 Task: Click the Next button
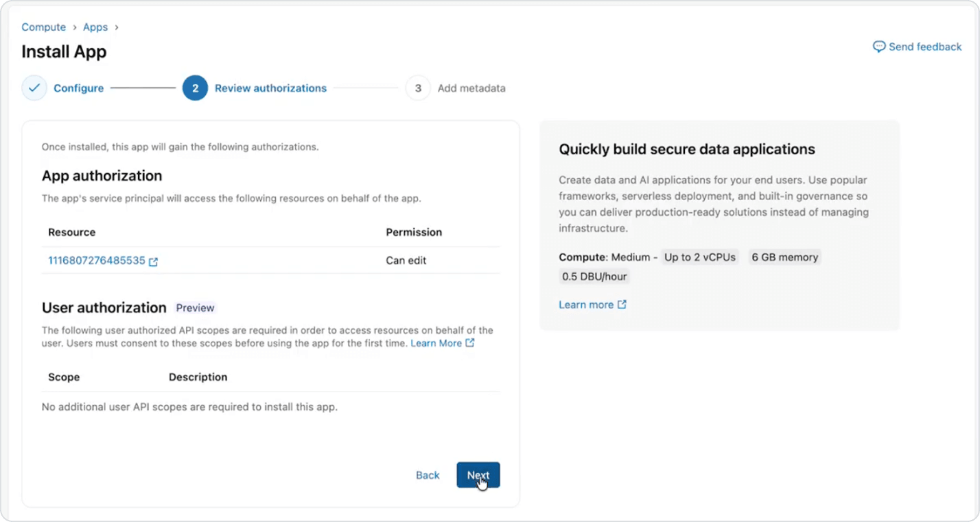(x=478, y=475)
